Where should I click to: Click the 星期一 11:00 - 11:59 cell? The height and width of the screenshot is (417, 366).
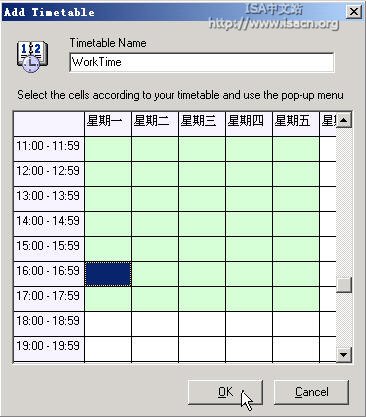click(108, 149)
